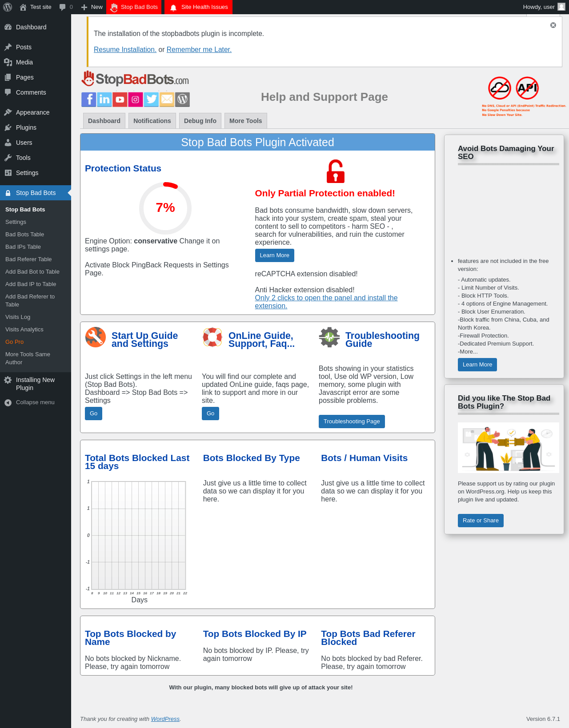Open Posts in the left menu
The width and height of the screenshot is (569, 728).
pyautogui.click(x=36, y=47)
